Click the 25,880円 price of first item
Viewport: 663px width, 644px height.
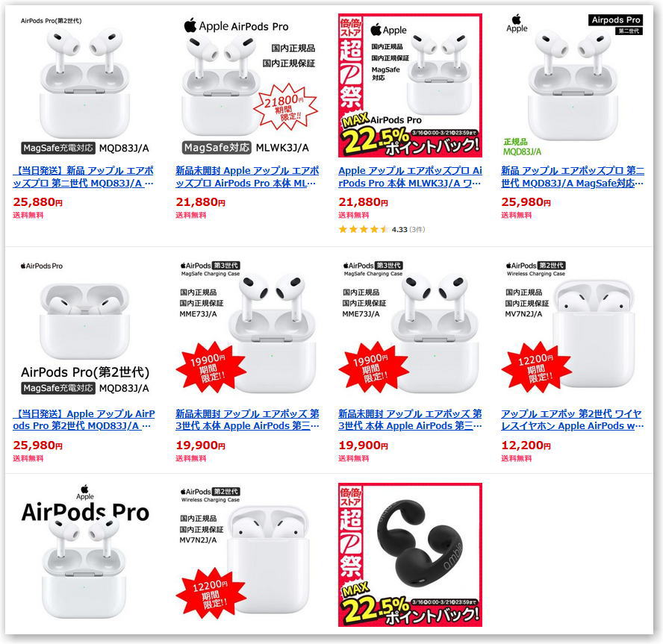pos(37,202)
